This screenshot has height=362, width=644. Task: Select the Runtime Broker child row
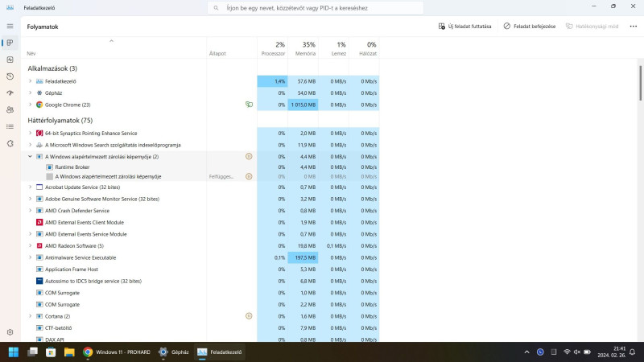200,167
